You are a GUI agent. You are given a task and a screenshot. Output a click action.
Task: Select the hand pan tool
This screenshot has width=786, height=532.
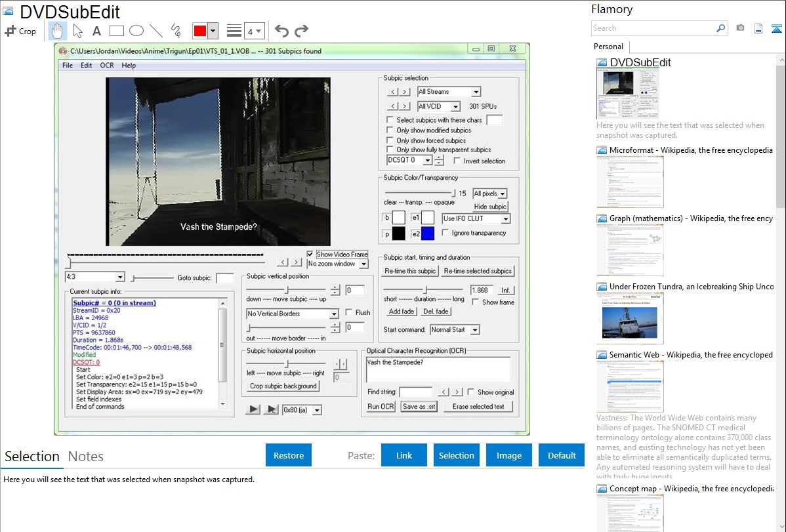point(58,31)
